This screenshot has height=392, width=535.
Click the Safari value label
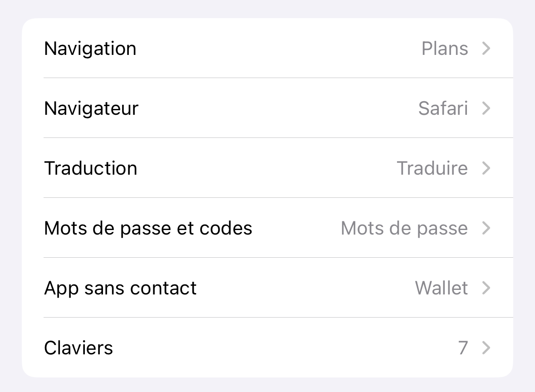click(x=443, y=108)
